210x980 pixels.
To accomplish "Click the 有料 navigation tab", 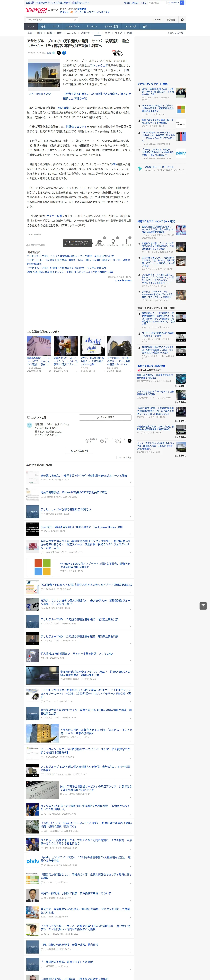I will tap(145, 27).
